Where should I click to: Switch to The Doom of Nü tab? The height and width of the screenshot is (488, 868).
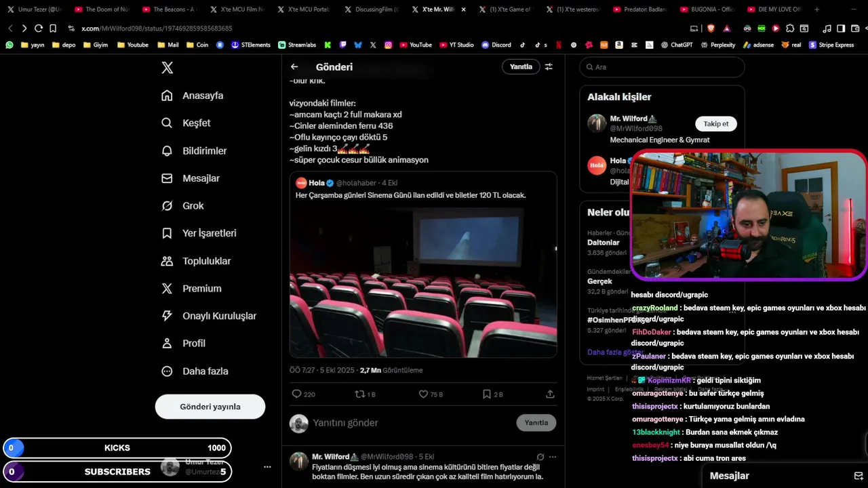[102, 9]
